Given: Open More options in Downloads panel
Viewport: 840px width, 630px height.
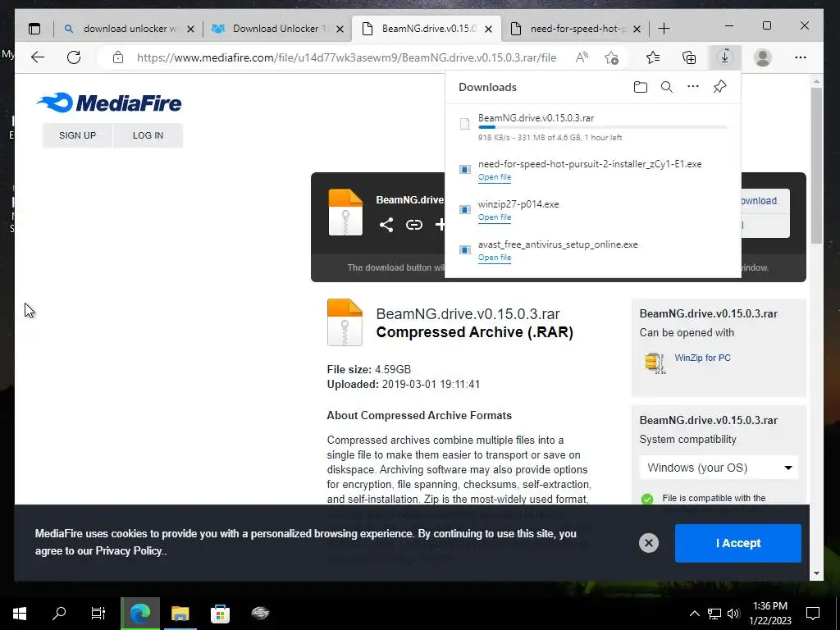Looking at the screenshot, I should pos(692,86).
